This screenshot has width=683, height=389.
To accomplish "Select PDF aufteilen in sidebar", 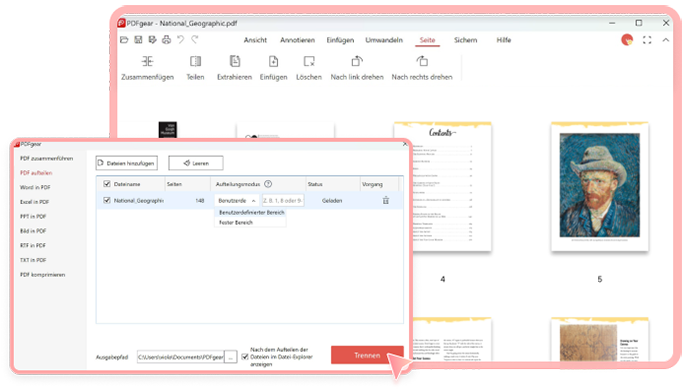I will 36,173.
